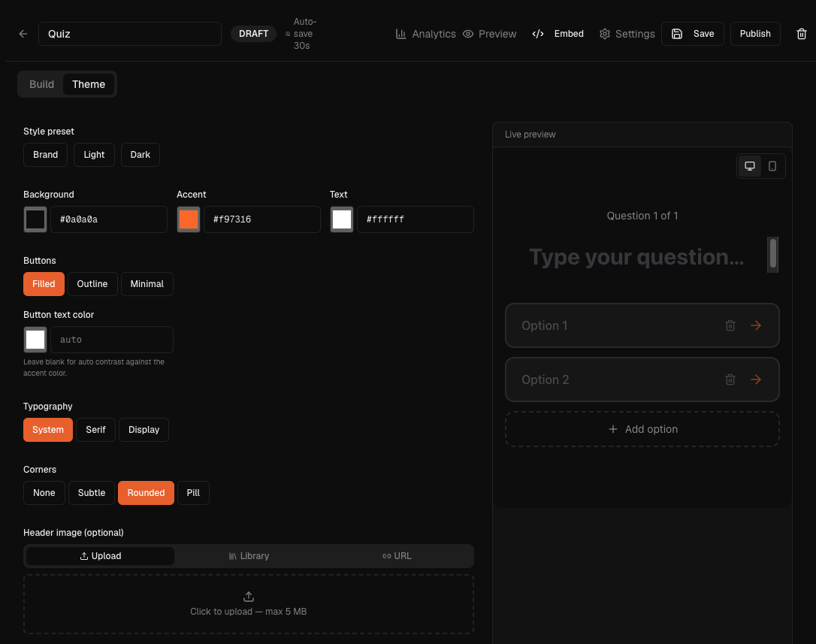Switch to the Build tab
Image resolution: width=816 pixels, height=644 pixels.
[41, 84]
